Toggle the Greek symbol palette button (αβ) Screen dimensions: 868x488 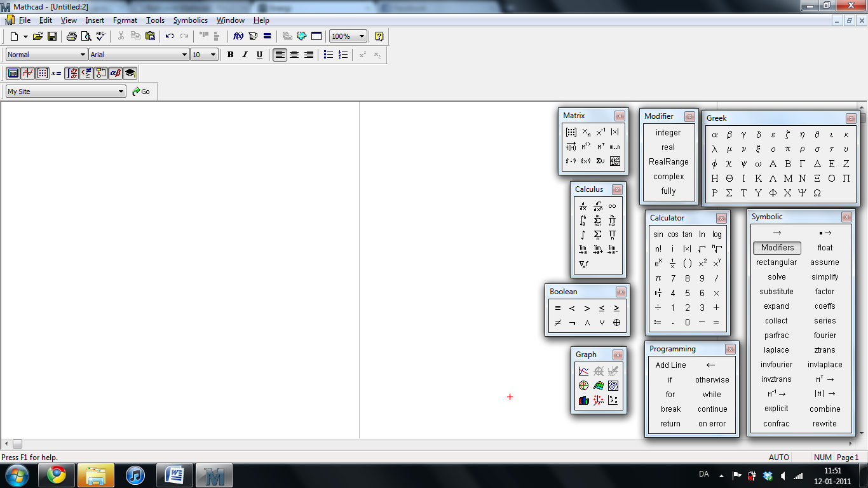(116, 73)
